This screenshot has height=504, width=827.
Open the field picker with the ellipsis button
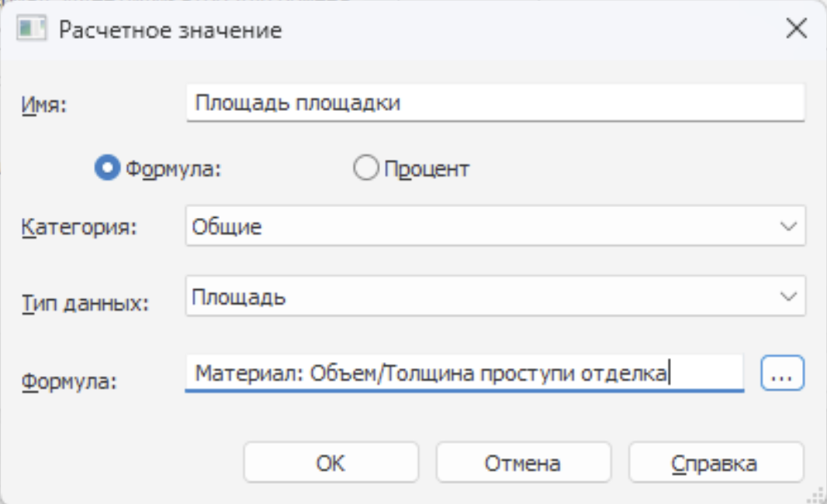783,374
